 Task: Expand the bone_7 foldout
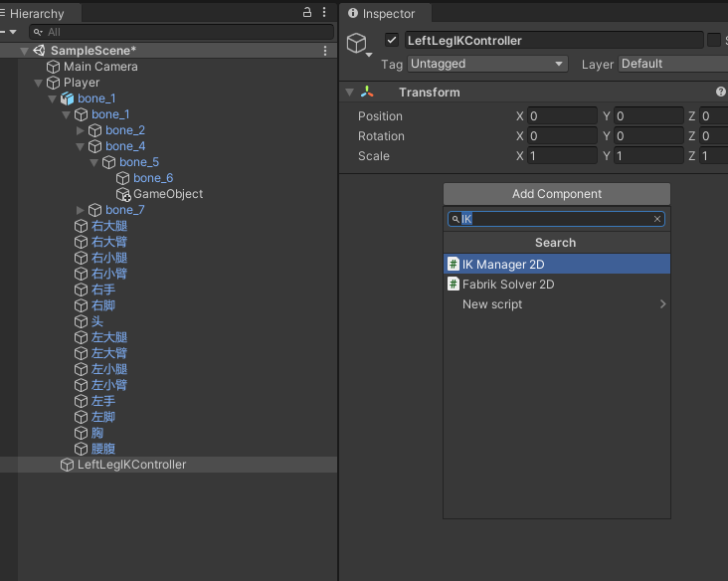(x=80, y=210)
